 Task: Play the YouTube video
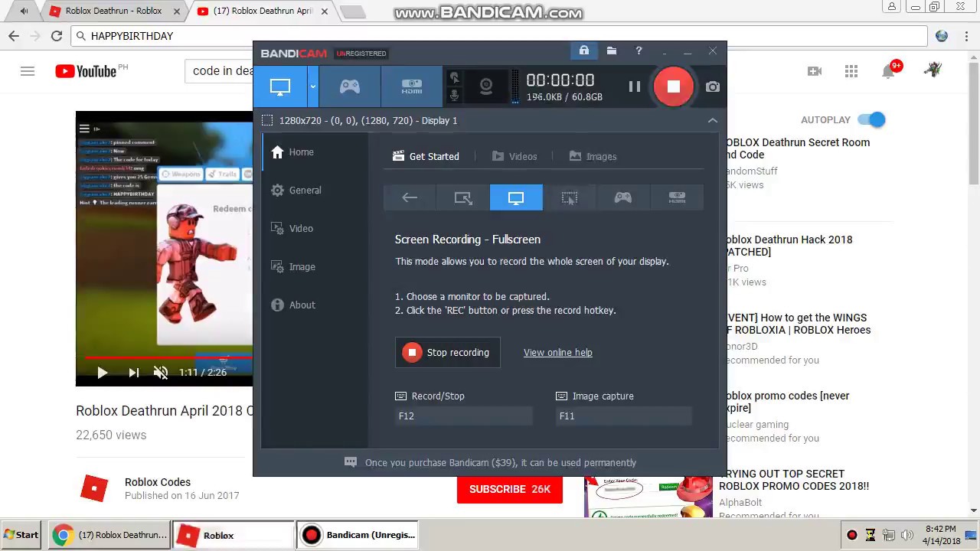pyautogui.click(x=102, y=372)
